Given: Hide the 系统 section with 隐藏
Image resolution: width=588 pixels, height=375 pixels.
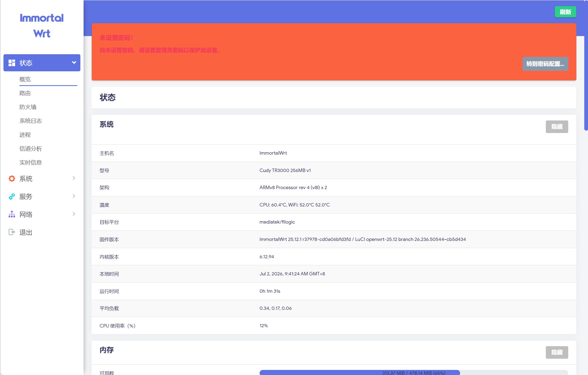Looking at the screenshot, I should point(557,127).
